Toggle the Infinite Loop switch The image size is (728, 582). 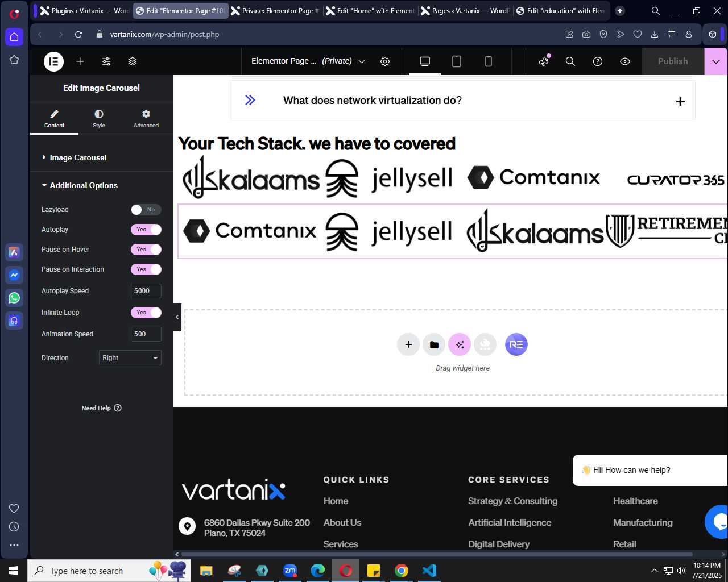click(x=146, y=313)
